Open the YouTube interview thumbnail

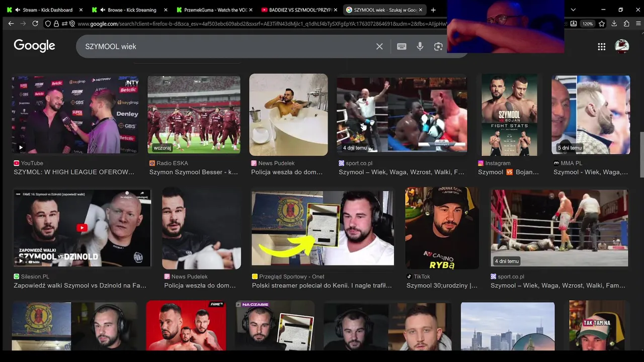(75, 114)
